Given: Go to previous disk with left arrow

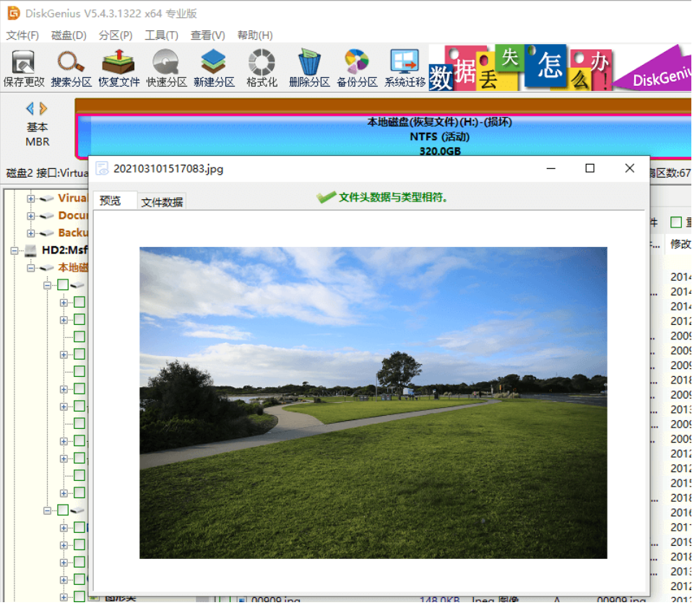Looking at the screenshot, I should click(30, 108).
